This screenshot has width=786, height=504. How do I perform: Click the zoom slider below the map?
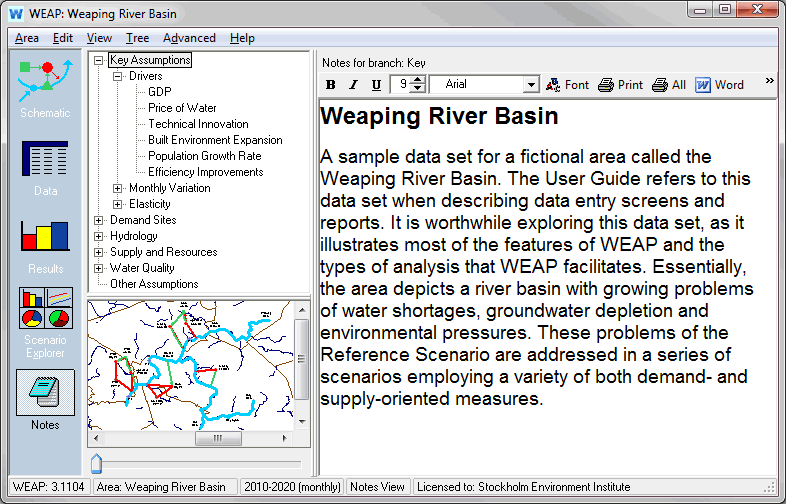(96, 462)
